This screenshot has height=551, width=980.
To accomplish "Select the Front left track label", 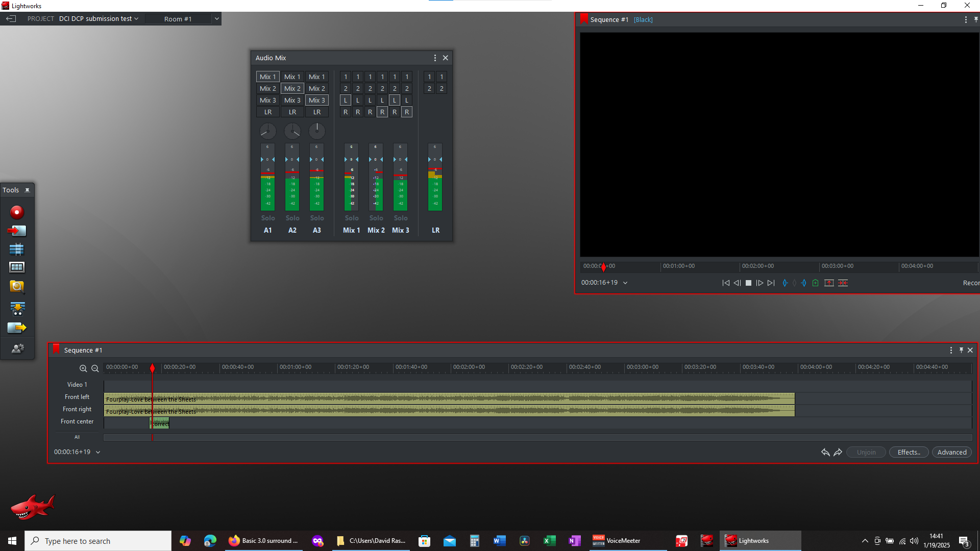I will pos(77,397).
